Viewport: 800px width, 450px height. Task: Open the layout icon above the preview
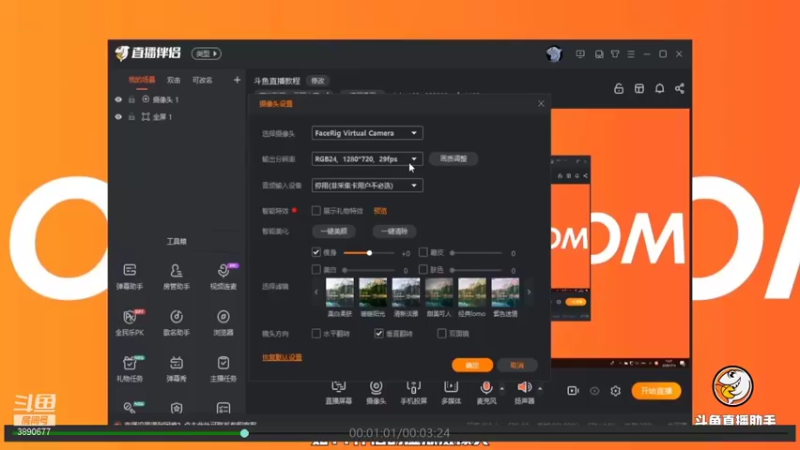coord(639,88)
